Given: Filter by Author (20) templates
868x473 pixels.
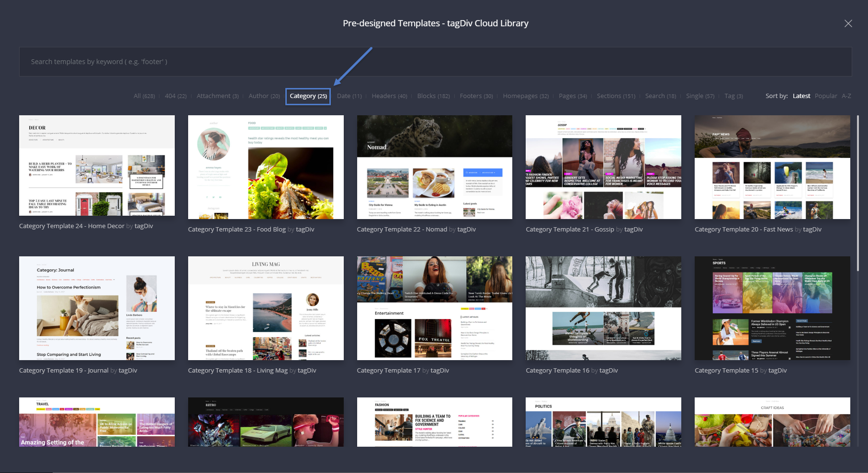Looking at the screenshot, I should 264,96.
